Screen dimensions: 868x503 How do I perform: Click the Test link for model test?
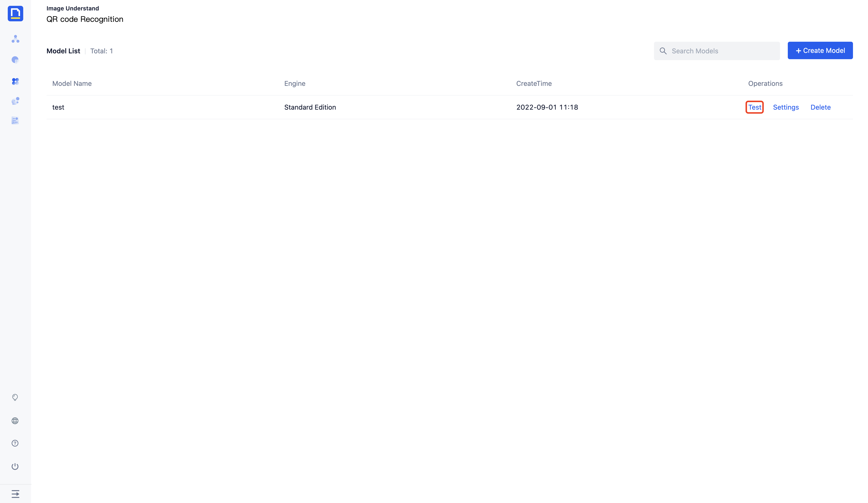tap(755, 107)
